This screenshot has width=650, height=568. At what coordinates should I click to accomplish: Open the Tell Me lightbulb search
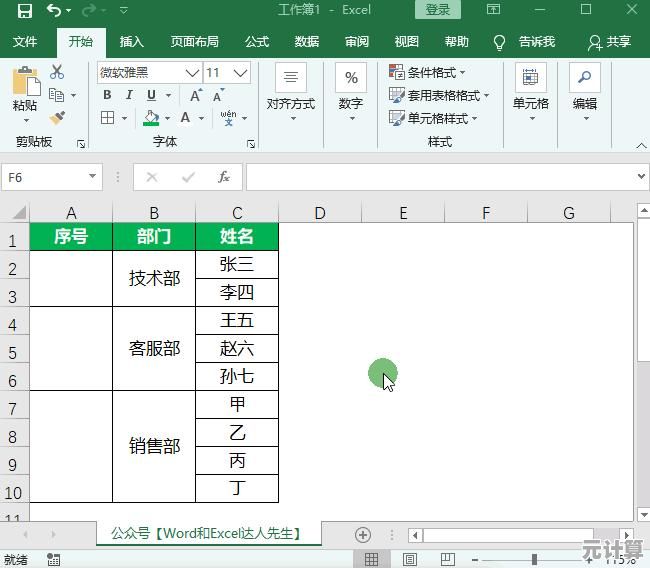[x=500, y=42]
